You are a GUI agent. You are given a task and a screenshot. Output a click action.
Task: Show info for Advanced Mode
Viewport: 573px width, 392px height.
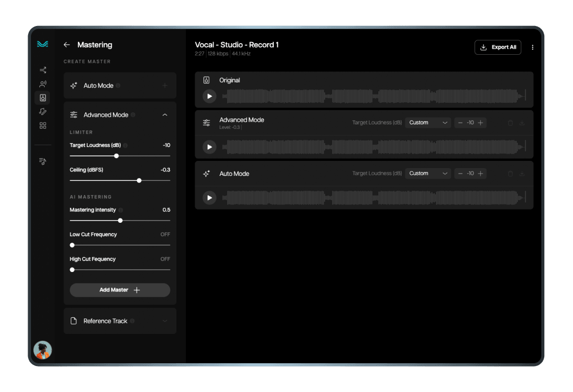(133, 114)
